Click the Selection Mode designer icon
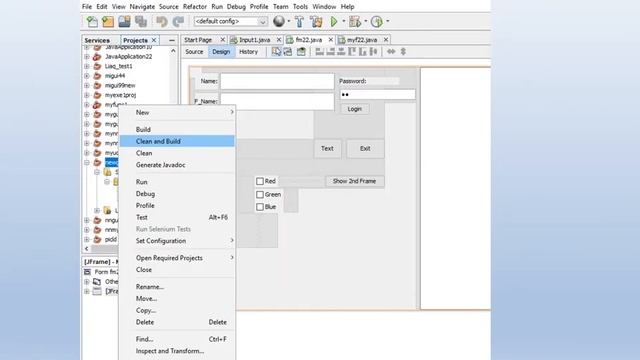 pyautogui.click(x=276, y=51)
